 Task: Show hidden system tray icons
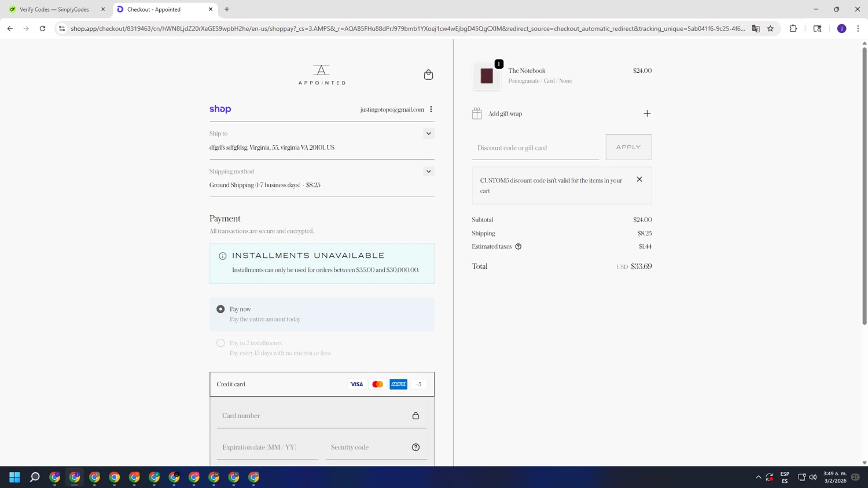click(759, 477)
